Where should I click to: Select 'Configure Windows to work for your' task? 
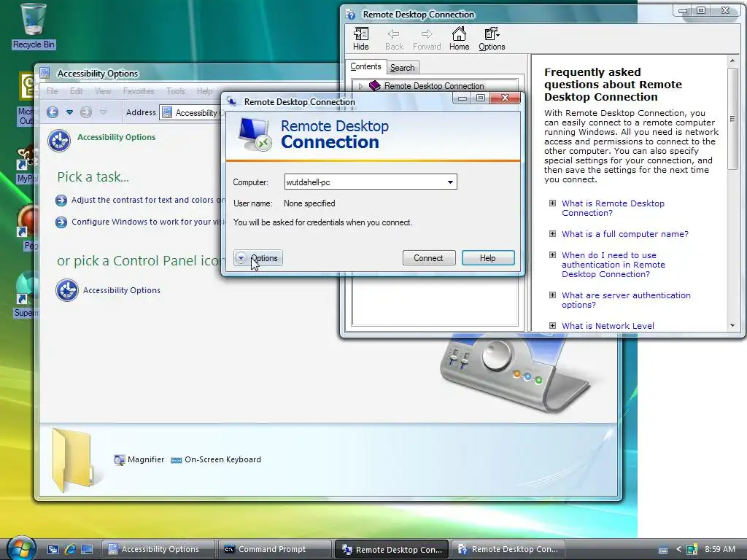(147, 222)
